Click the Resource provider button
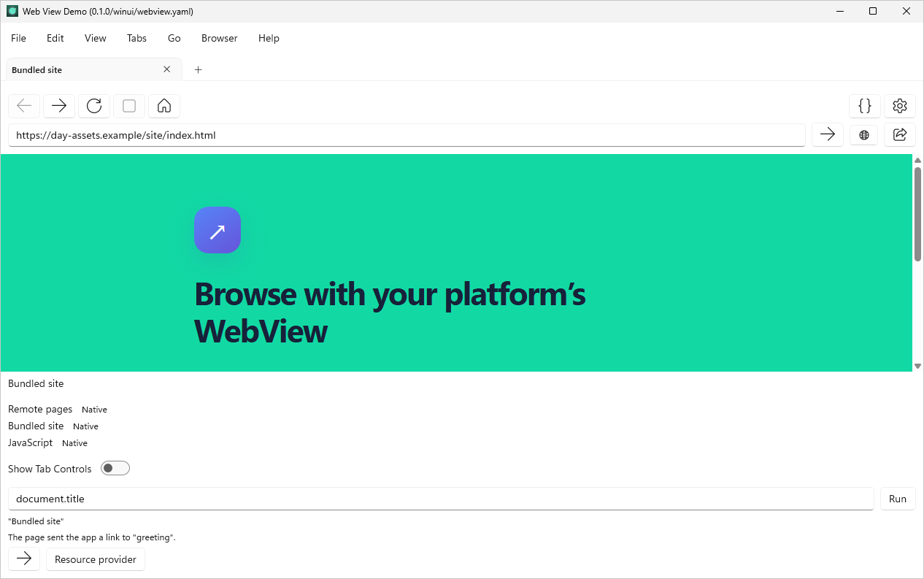 pyautogui.click(x=96, y=559)
